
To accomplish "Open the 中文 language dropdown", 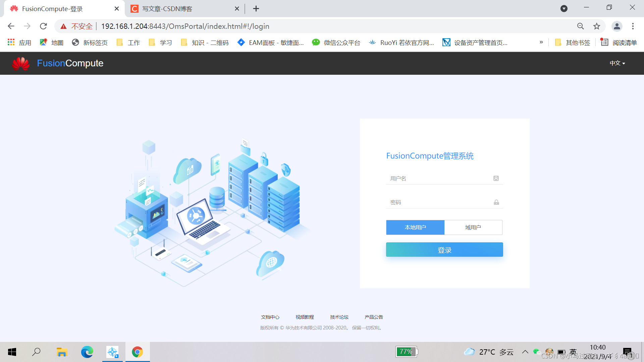I will (x=617, y=63).
